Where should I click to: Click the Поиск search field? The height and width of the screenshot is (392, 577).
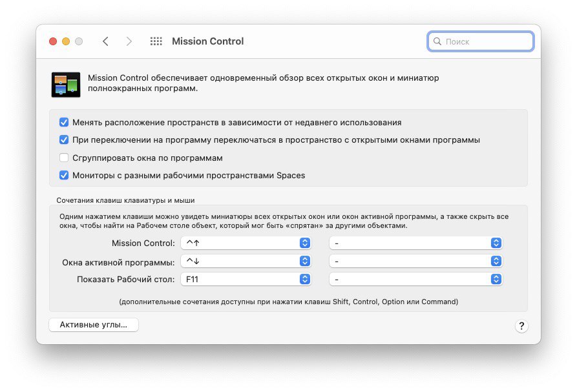coord(481,41)
